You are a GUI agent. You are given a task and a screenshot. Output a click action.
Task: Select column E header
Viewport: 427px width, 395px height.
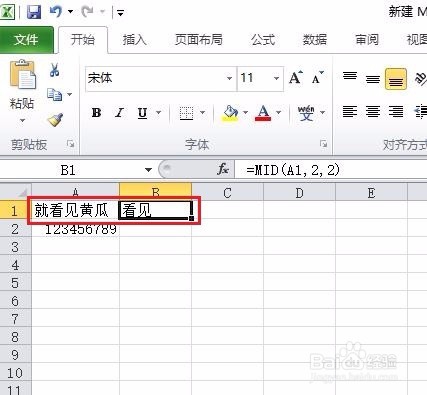pyautogui.click(x=371, y=193)
